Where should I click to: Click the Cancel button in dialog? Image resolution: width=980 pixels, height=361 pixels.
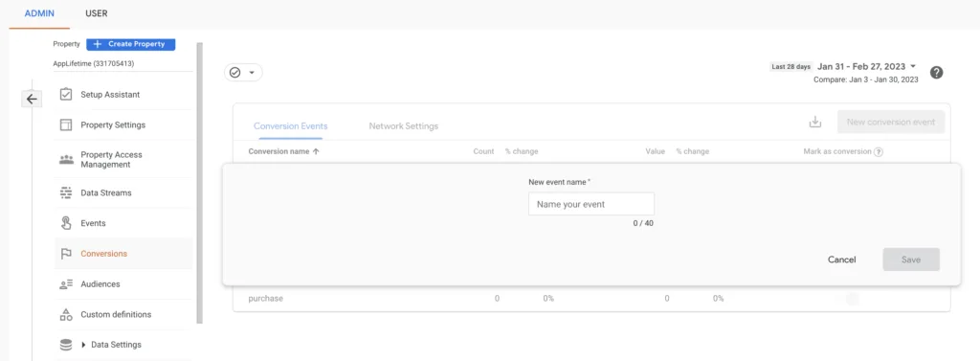click(x=842, y=259)
